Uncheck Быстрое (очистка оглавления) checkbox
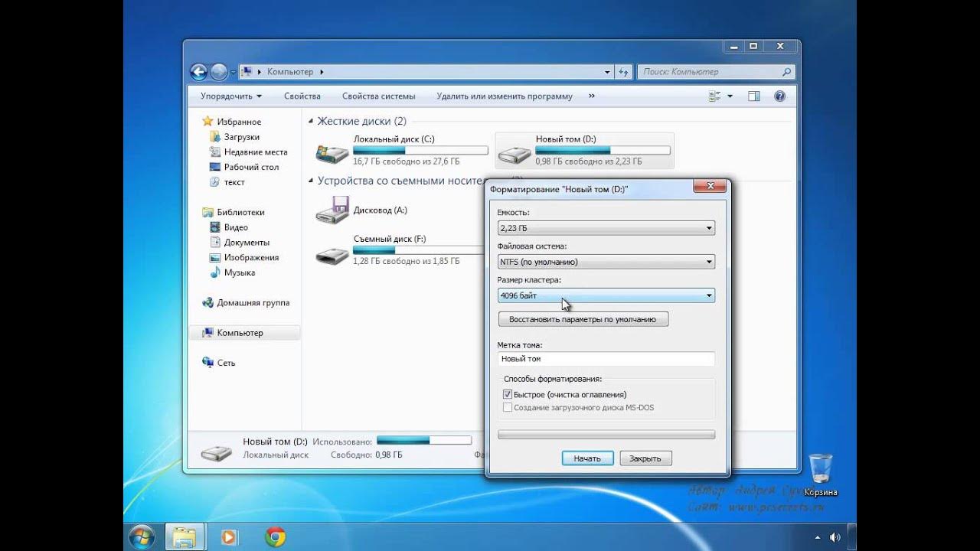Image resolution: width=980 pixels, height=551 pixels. [507, 394]
